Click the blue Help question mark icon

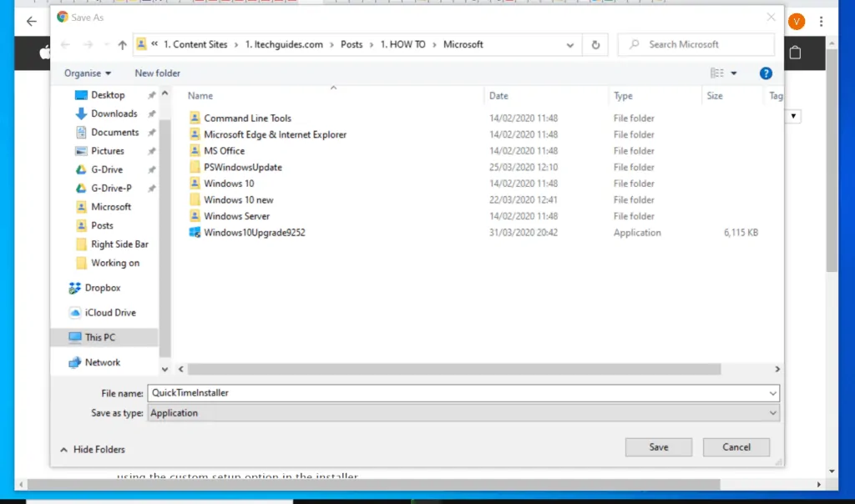tap(766, 73)
